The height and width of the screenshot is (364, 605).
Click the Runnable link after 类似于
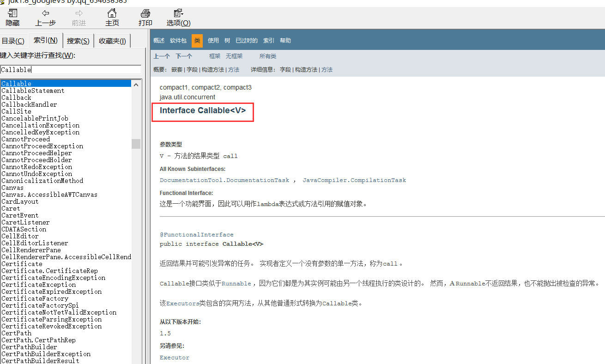[236, 284]
